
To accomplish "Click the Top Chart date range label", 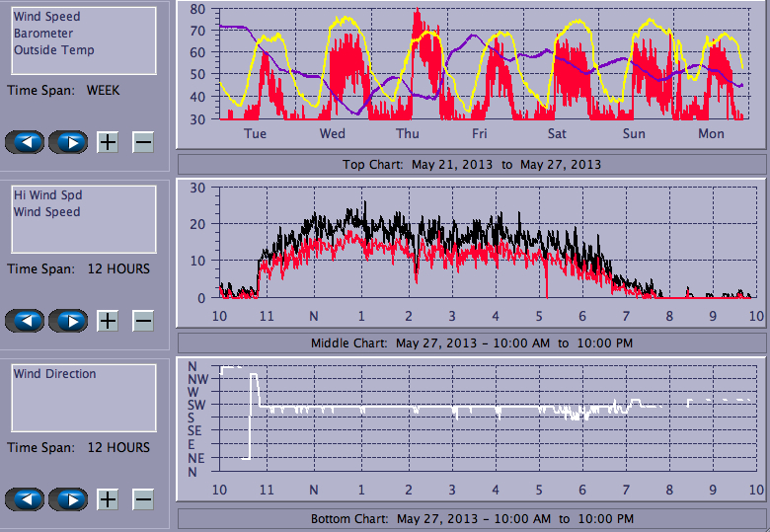I will (x=471, y=164).
